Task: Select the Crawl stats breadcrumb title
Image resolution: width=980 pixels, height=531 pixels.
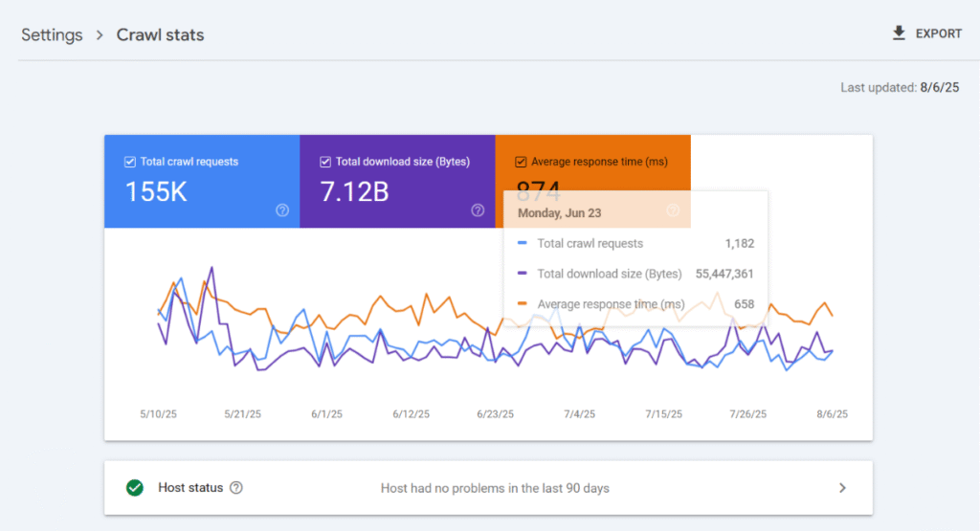Action: pos(160,35)
